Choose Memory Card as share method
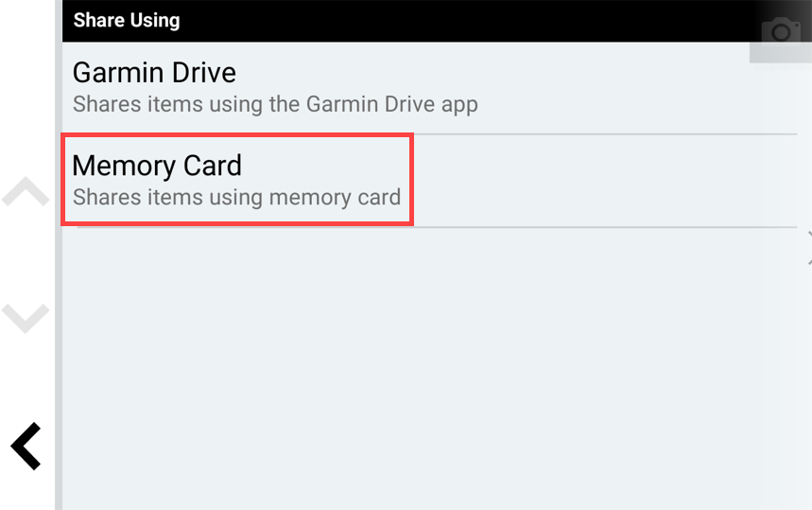The width and height of the screenshot is (812, 510). click(237, 180)
